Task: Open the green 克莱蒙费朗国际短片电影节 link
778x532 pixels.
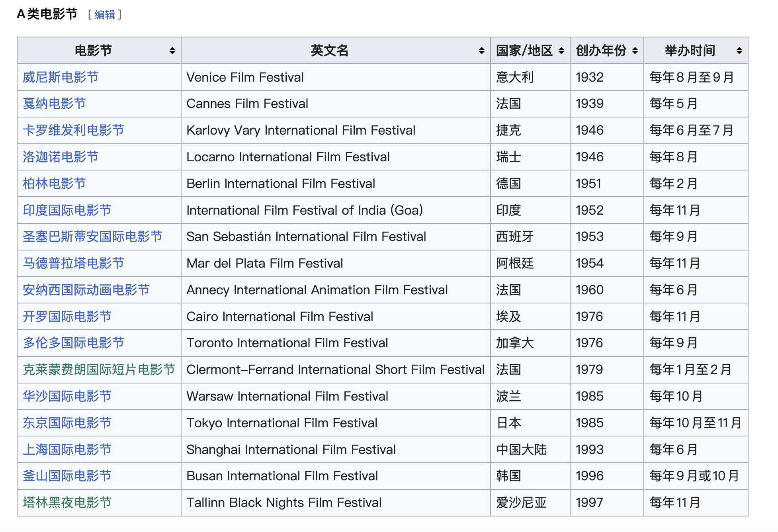Action: 99,370
